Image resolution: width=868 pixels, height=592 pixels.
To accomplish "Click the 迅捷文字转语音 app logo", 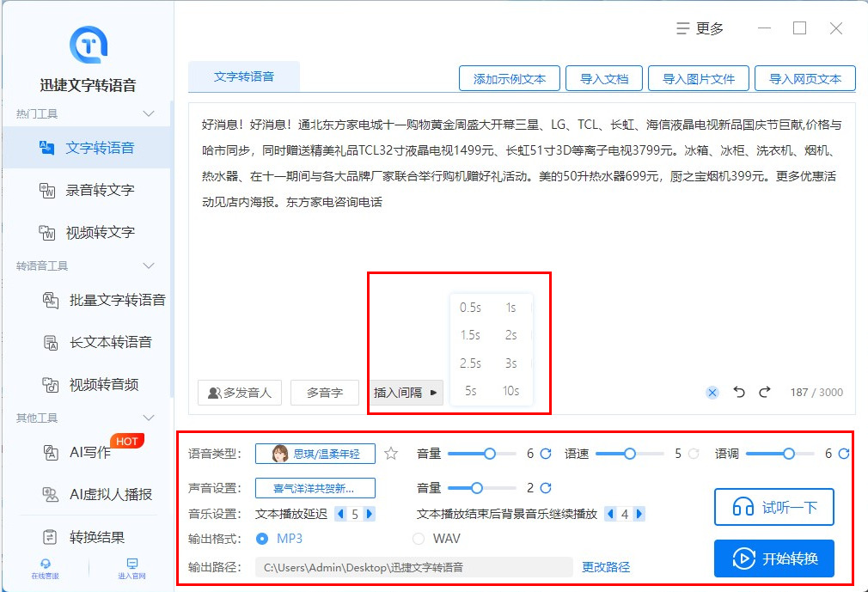I will (88, 45).
